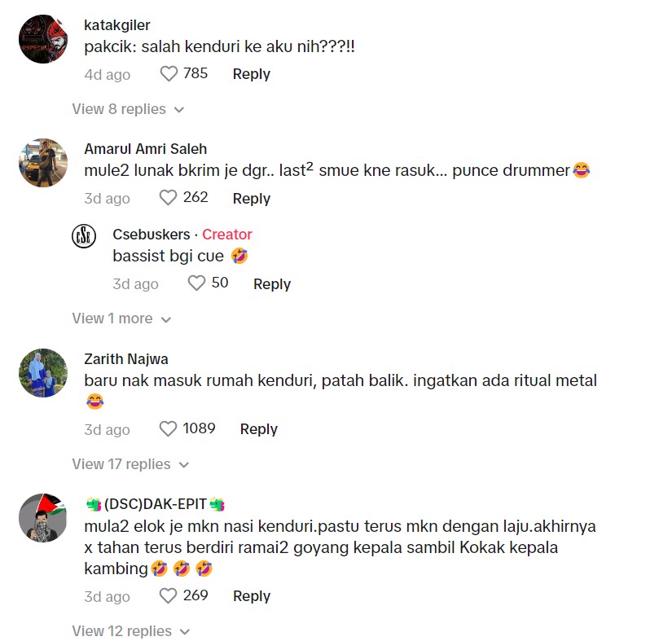This screenshot has height=641, width=672.
Task: Reply to Zarith Najwa's comment
Action: click(259, 429)
